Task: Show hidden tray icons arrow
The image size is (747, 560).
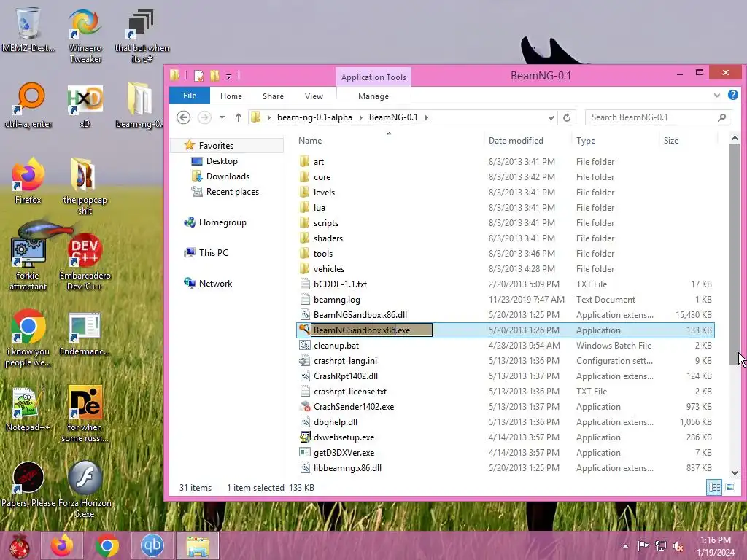Action: [x=625, y=546]
